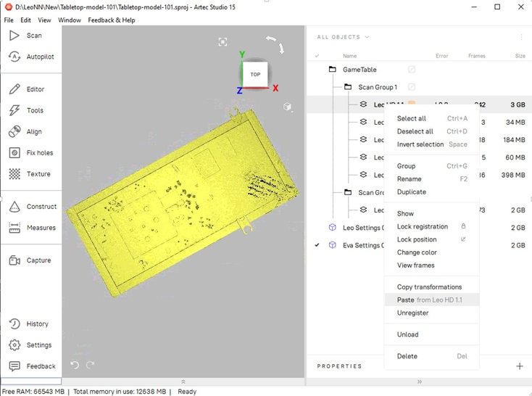
Task: Toggle the Scan Group 1 flag box
Action: (x=412, y=87)
